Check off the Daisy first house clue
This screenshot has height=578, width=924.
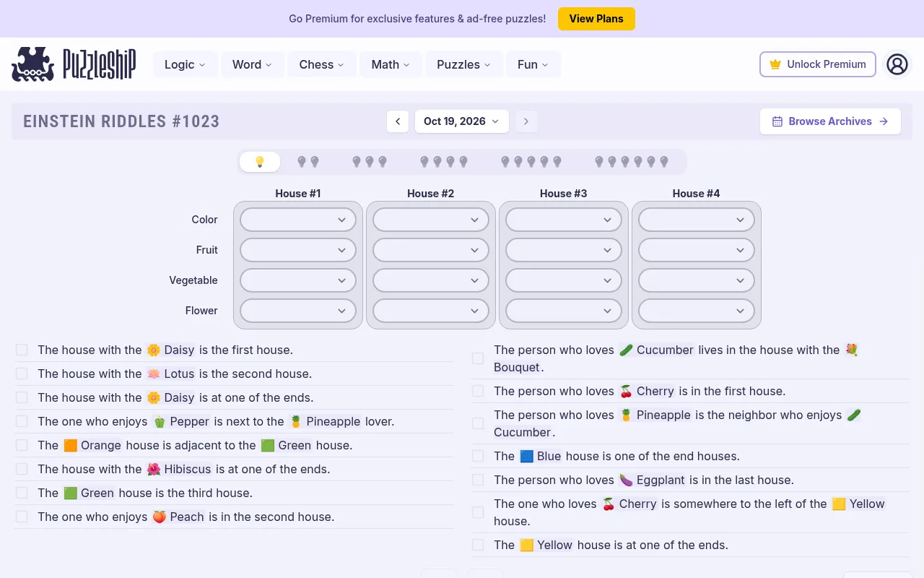[22, 350]
